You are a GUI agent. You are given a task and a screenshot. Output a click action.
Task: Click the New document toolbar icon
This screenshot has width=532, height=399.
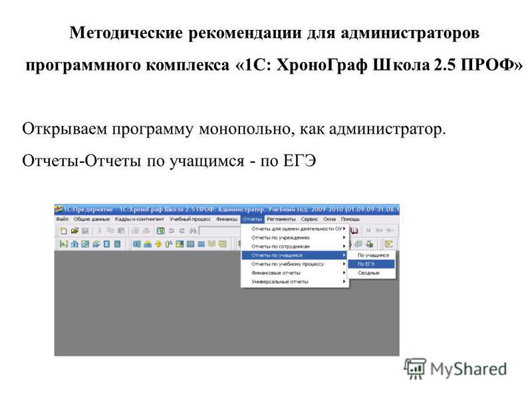tap(63, 231)
